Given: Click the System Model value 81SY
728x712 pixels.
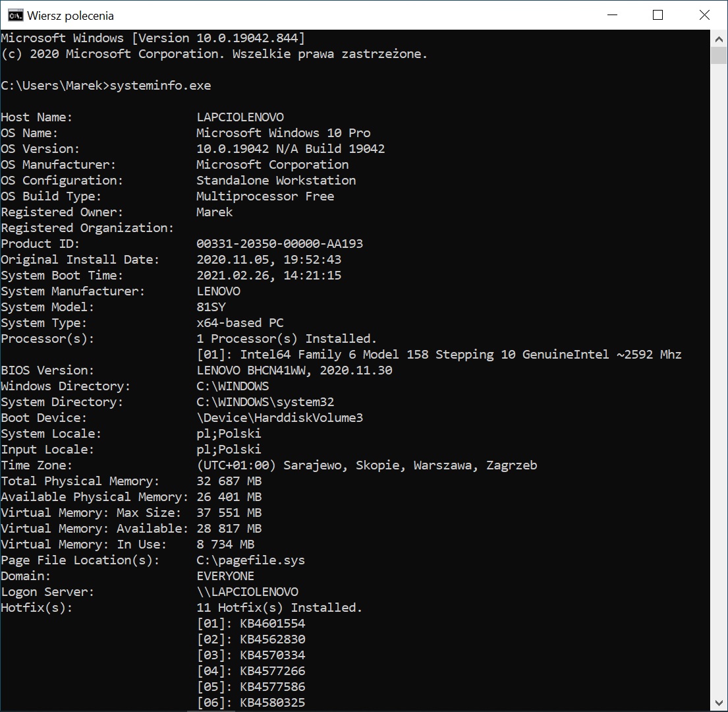Looking at the screenshot, I should point(211,307).
